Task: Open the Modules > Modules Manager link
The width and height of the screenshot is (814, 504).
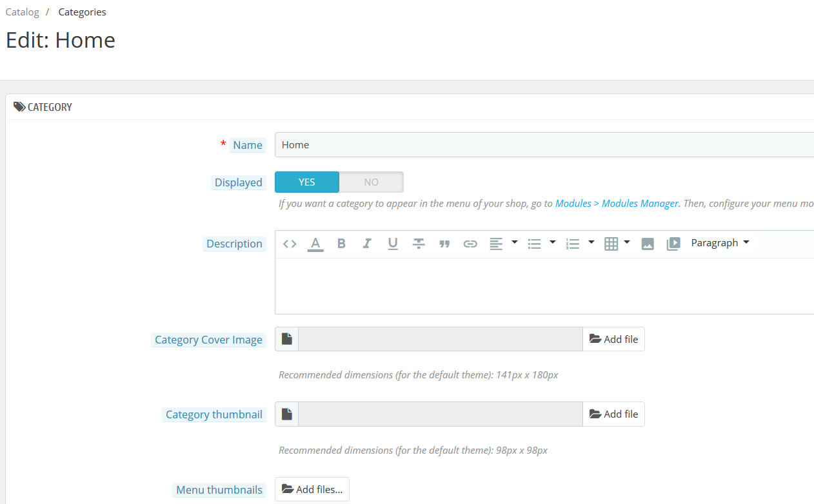Action: (617, 203)
